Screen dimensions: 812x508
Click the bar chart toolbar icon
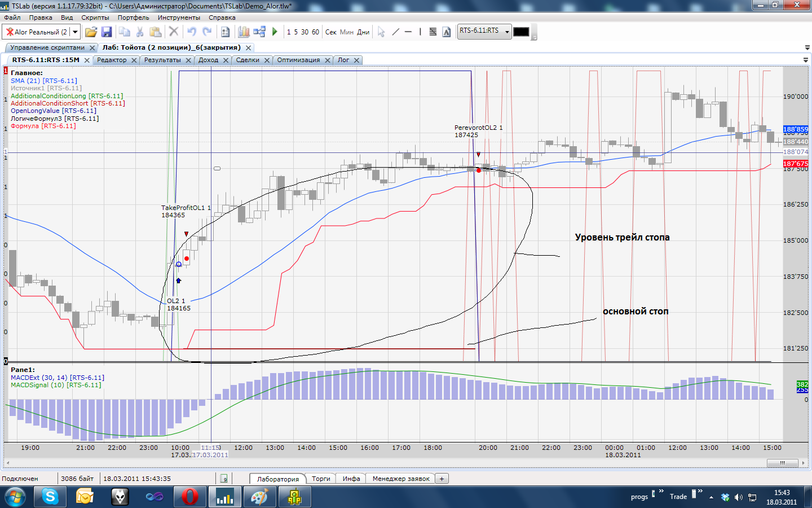(244, 32)
